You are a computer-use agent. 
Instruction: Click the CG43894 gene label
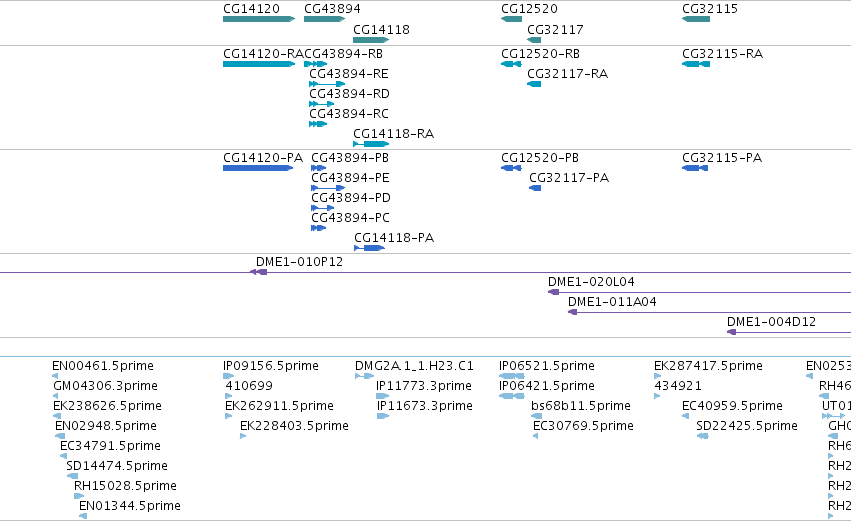332,9
